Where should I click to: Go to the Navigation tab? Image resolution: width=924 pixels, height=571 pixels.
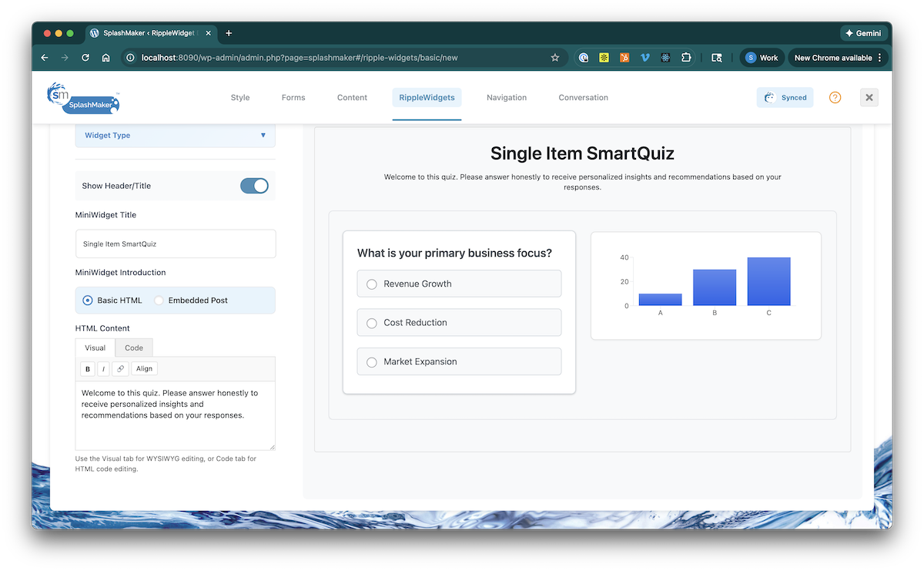click(507, 98)
